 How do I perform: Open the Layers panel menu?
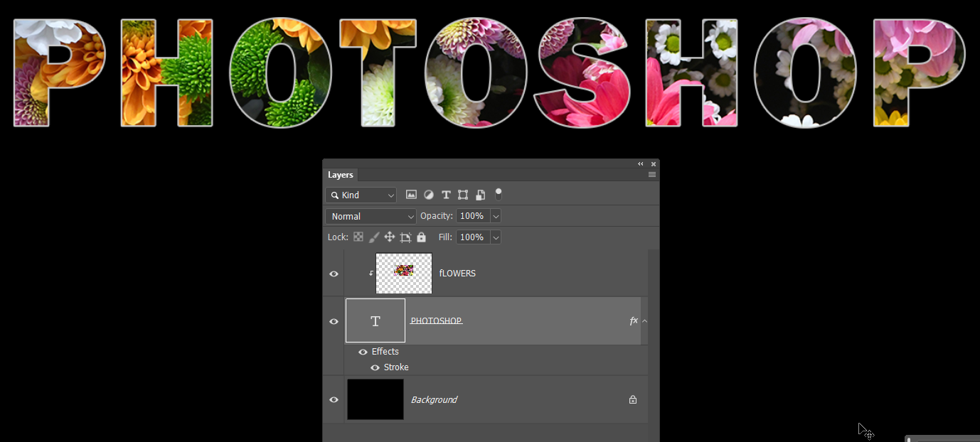tap(652, 174)
